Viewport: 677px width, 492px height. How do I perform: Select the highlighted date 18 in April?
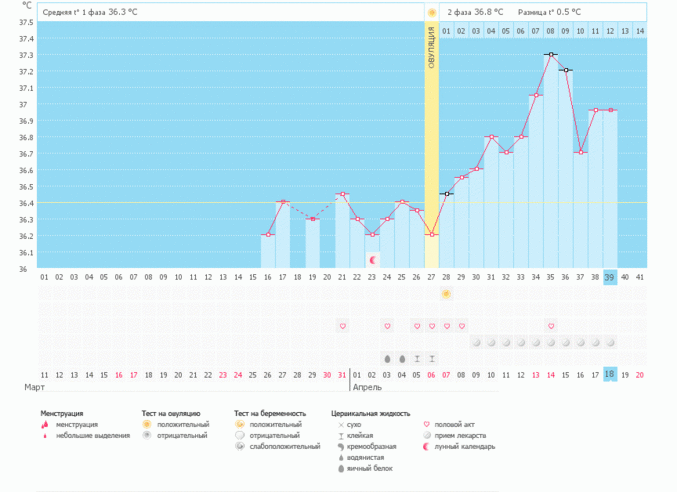pyautogui.click(x=610, y=374)
